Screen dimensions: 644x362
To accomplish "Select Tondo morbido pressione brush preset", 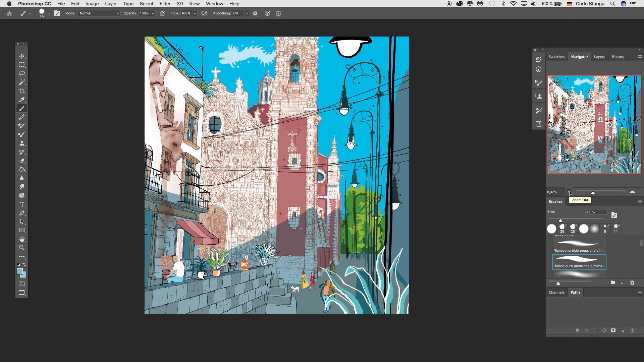I will click(x=579, y=246).
